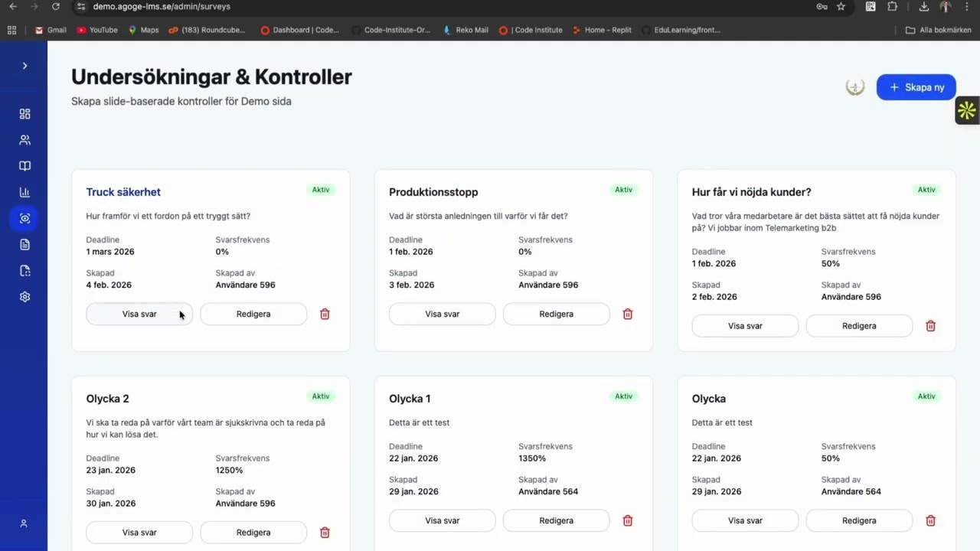980x551 pixels.
Task: Click the browser address bar URL
Action: click(x=162, y=7)
